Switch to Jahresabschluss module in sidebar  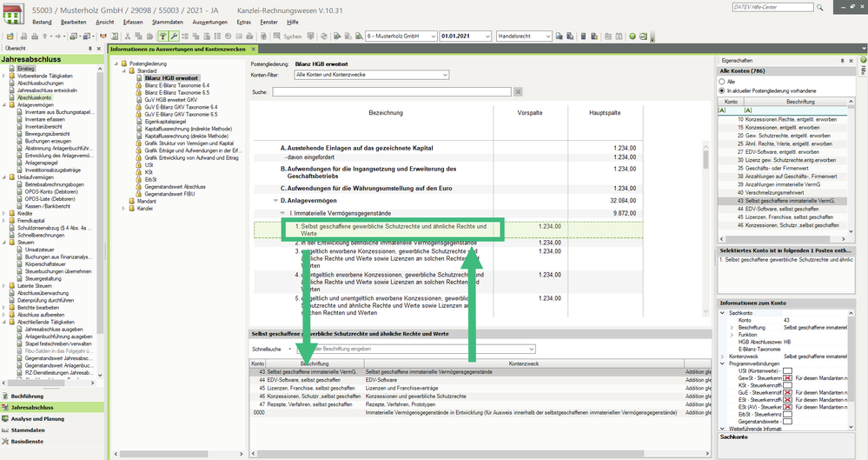click(52, 407)
